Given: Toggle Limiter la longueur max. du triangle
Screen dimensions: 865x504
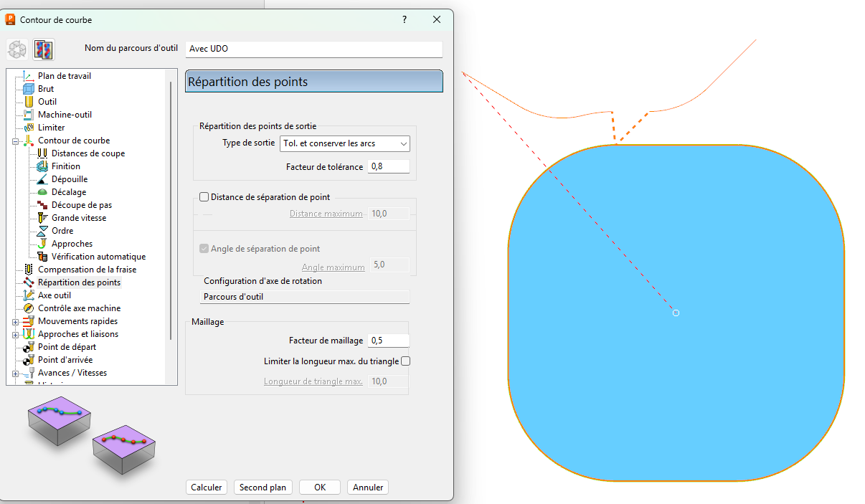Looking at the screenshot, I should pyautogui.click(x=406, y=361).
